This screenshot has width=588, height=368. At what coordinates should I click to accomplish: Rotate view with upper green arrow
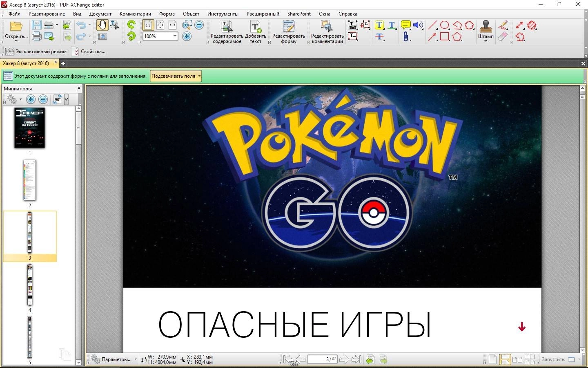click(131, 25)
